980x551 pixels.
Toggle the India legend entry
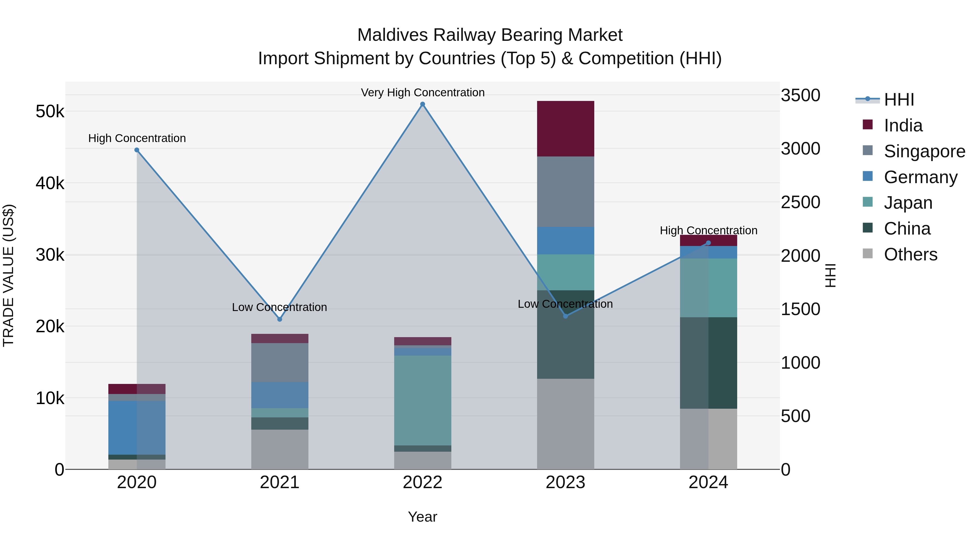click(x=893, y=125)
